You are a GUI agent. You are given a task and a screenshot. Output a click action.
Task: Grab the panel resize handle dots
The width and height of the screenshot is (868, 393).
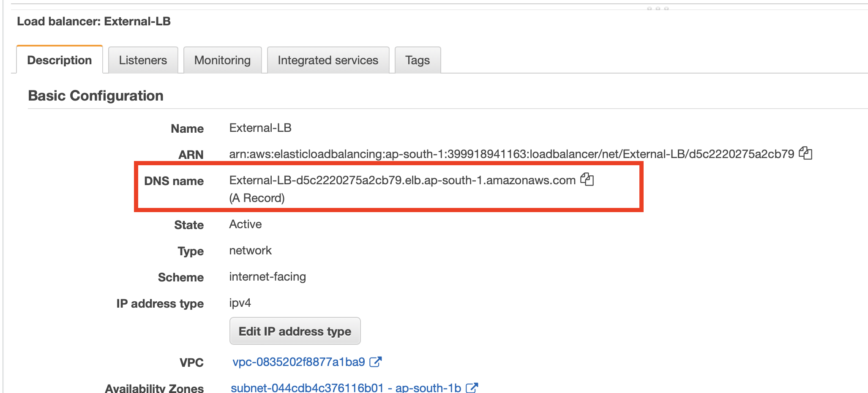[x=658, y=8]
